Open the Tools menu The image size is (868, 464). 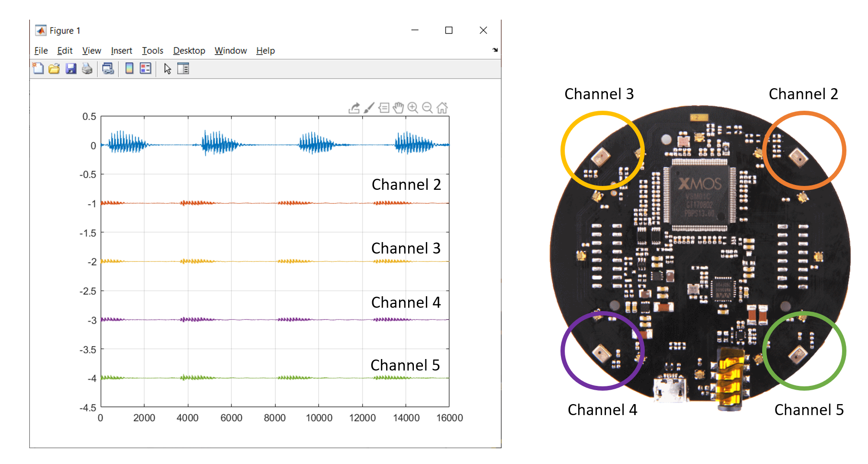click(x=152, y=50)
